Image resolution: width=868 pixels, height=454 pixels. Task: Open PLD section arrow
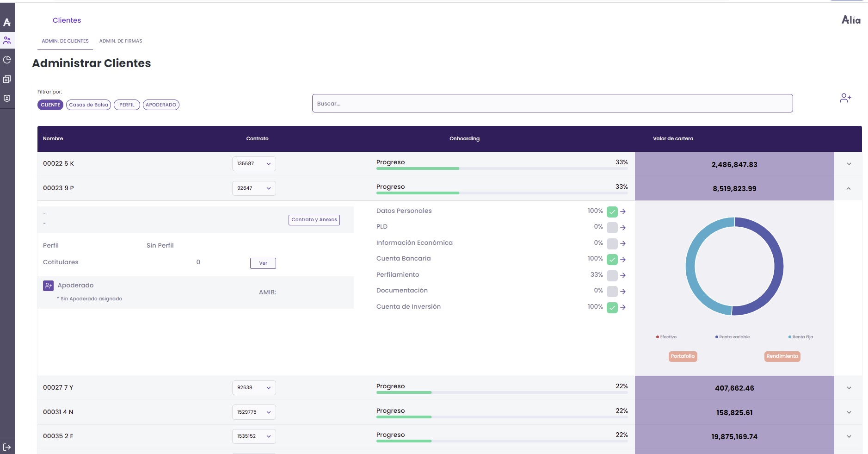tap(623, 228)
